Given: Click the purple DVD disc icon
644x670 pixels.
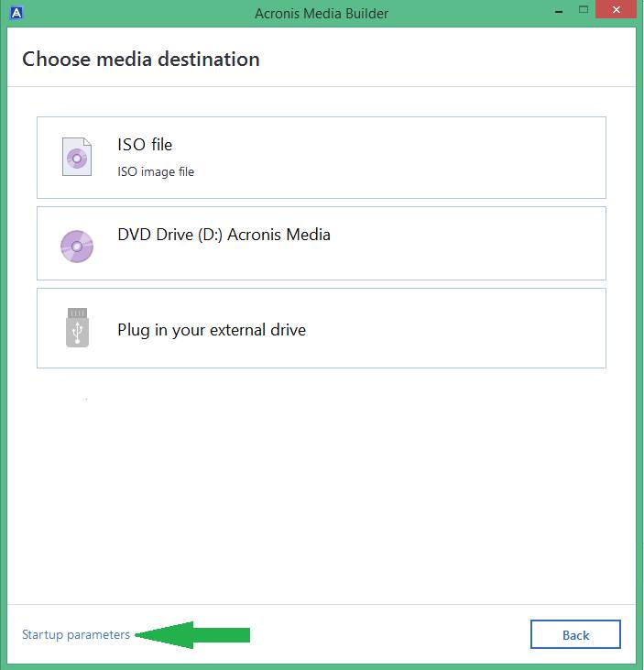Looking at the screenshot, I should 77,247.
